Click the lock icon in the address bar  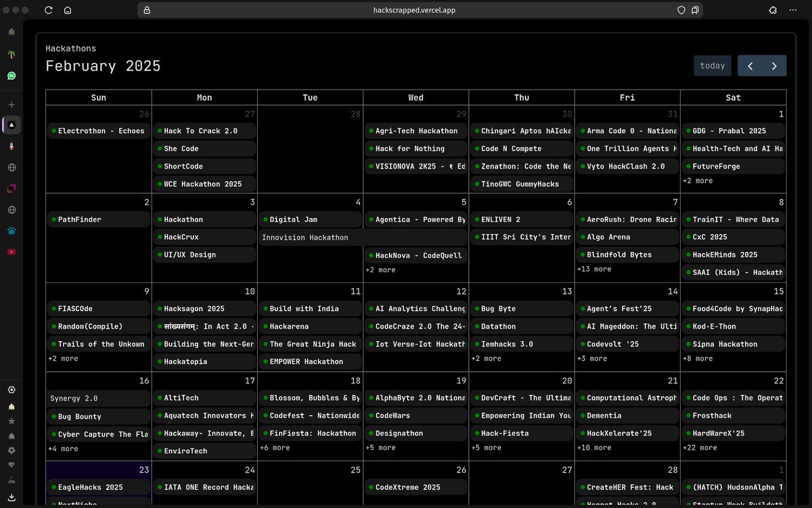(x=147, y=10)
